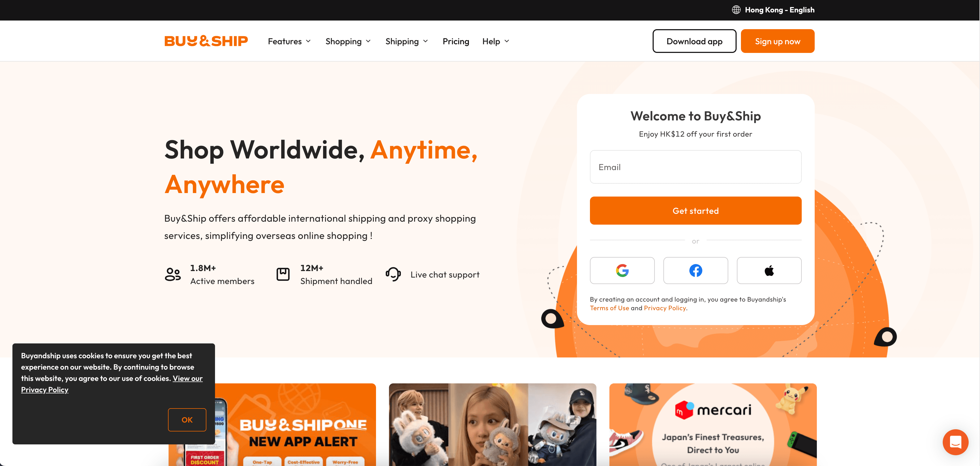Click the Buy&Ship logo in the header

(206, 41)
